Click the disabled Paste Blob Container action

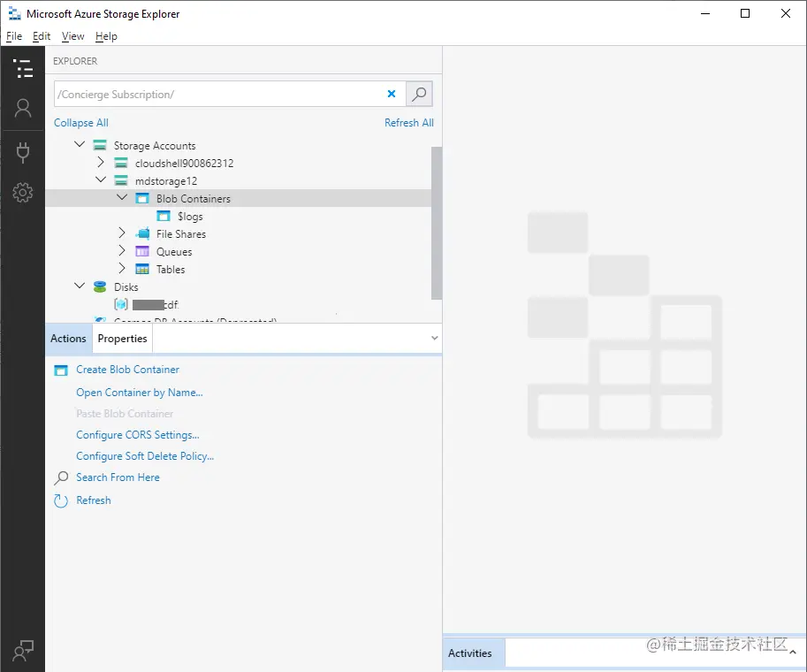pyautogui.click(x=125, y=414)
